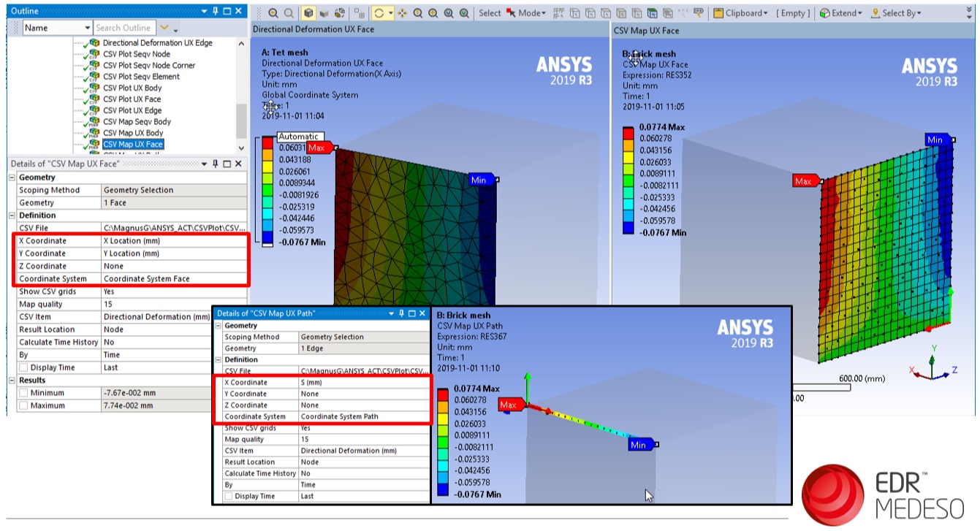Click icon of CSV Map Seqv Body

(x=94, y=122)
